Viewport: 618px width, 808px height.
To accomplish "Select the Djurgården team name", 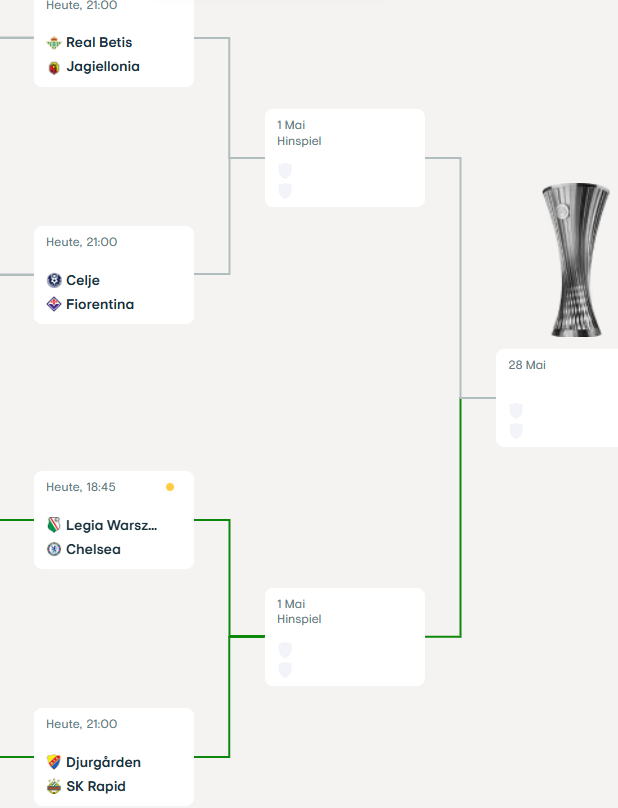I will [103, 762].
